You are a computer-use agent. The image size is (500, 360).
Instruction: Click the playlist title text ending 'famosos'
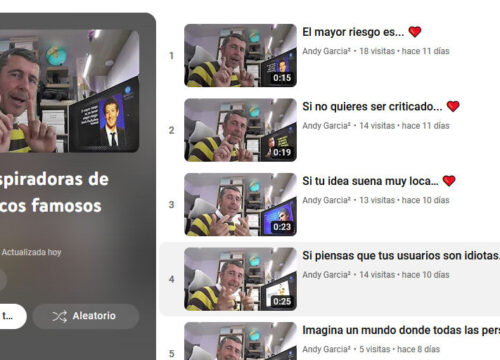click(x=54, y=192)
